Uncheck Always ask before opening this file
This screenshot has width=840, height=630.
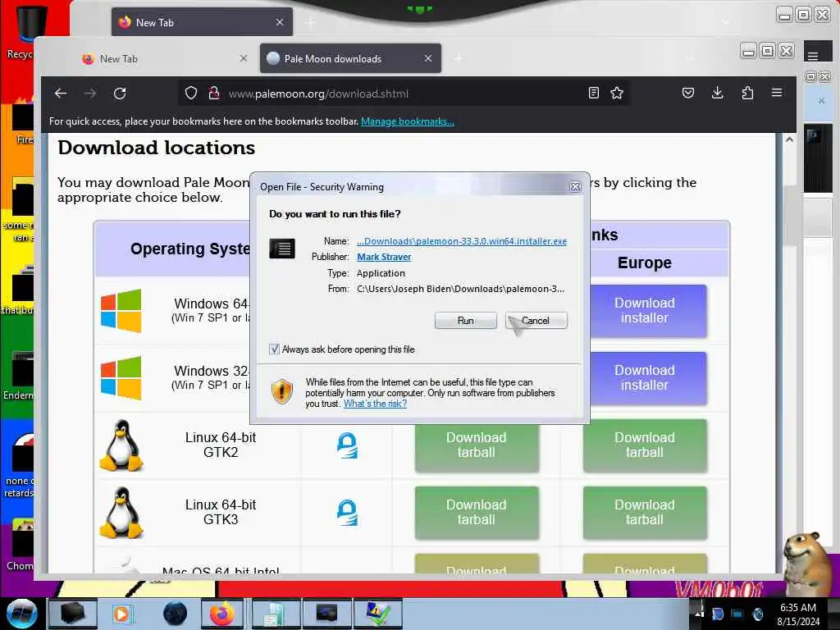pyautogui.click(x=274, y=349)
